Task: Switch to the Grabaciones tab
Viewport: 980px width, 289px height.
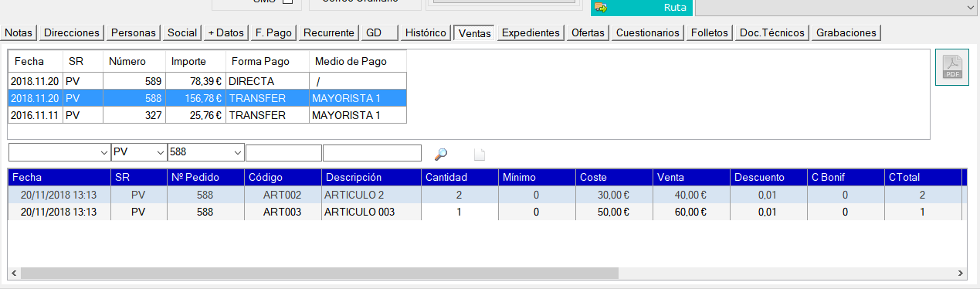Action: pyautogui.click(x=846, y=32)
